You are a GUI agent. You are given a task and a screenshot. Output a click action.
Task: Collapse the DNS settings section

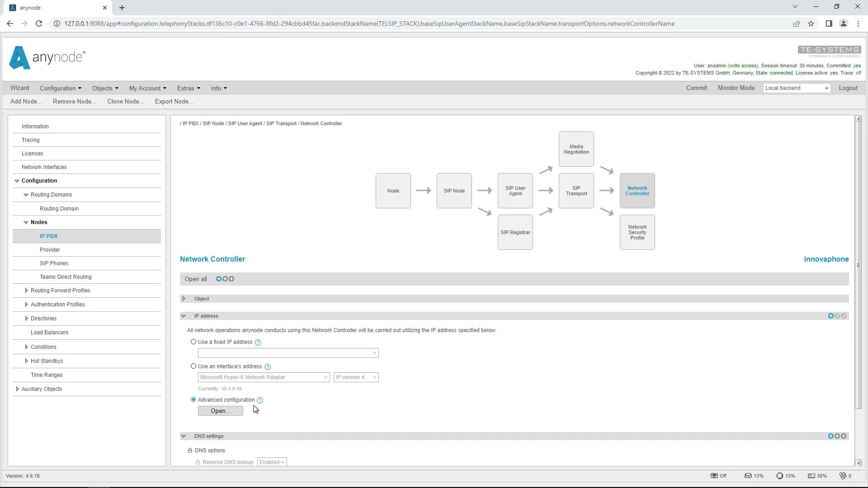pos(184,436)
